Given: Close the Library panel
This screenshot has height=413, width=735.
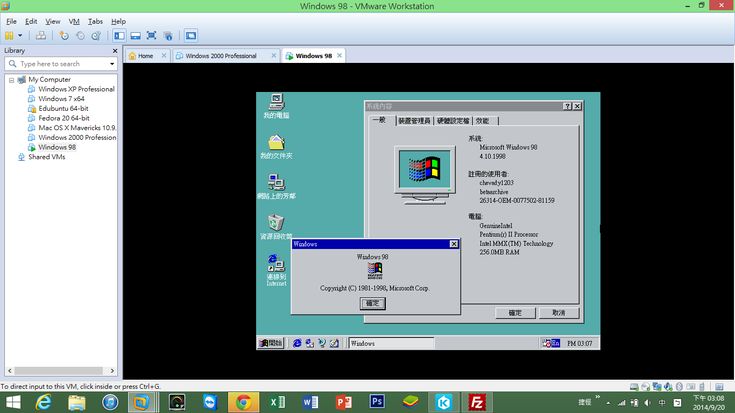Looking at the screenshot, I should tap(115, 51).
